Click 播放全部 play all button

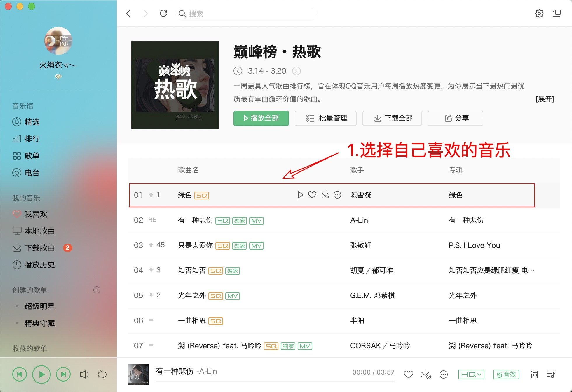[261, 118]
